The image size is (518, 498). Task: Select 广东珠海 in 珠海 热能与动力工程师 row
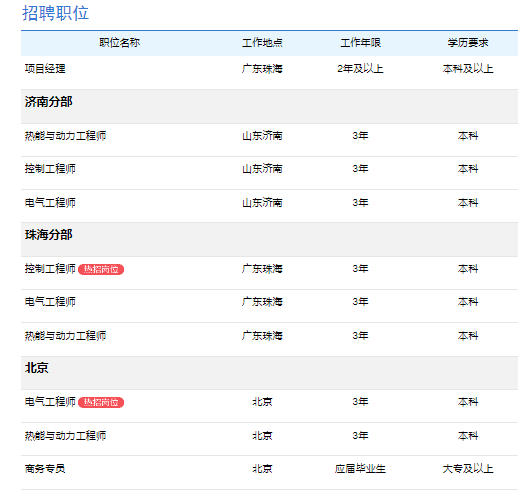pyautogui.click(x=262, y=336)
